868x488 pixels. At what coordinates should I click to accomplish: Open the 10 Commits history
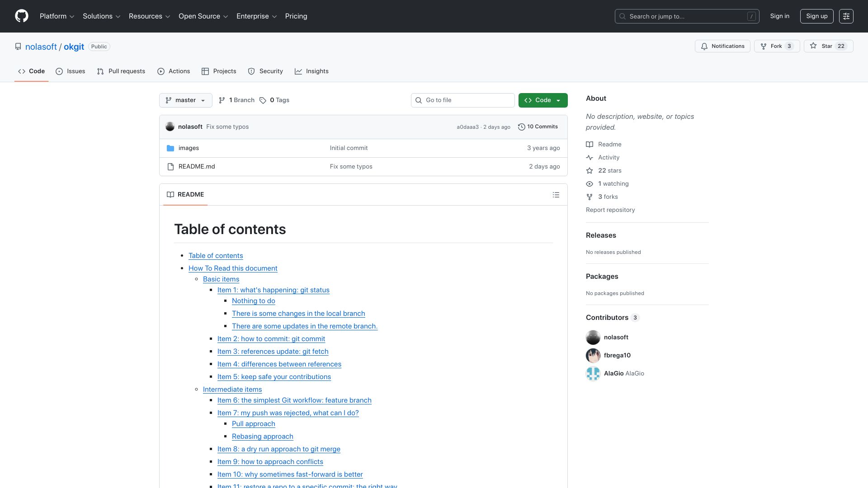tap(538, 127)
